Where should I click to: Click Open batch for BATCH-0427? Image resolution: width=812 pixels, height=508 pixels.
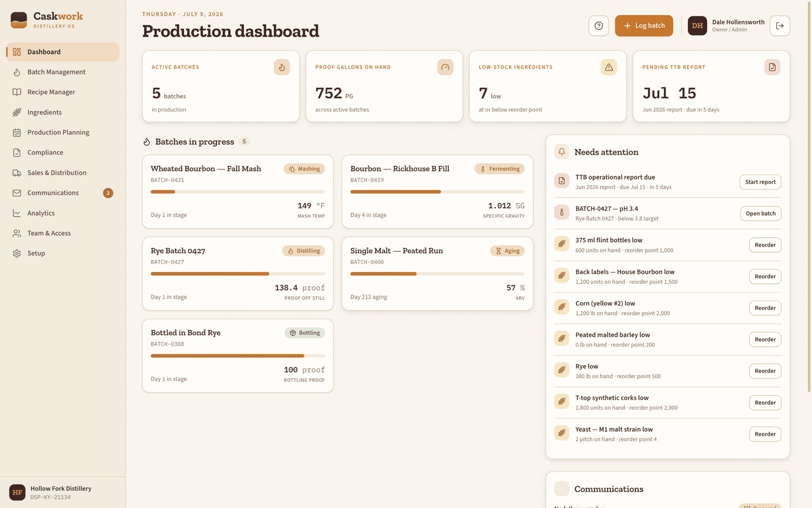760,213
